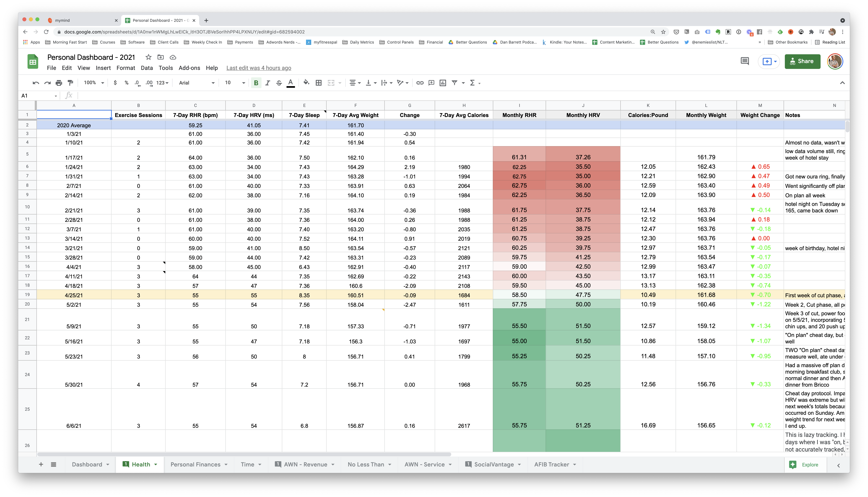Screen dimensions: 868x497
Task: Decrease decimal places
Action: [x=137, y=83]
